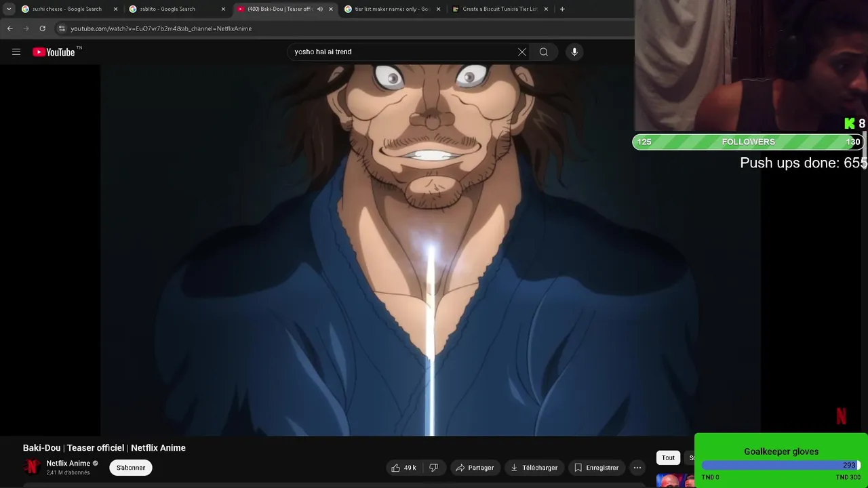Open the YouTube hamburger guide menu
This screenshot has width=868, height=488.
pyautogui.click(x=16, y=52)
